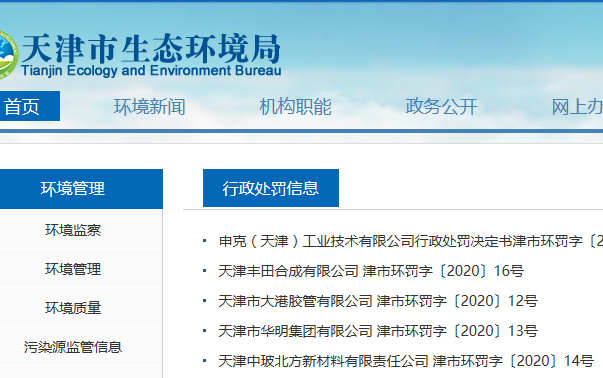Open the 机构职能 menu item
Viewport: 603px width, 378px height.
(x=295, y=107)
